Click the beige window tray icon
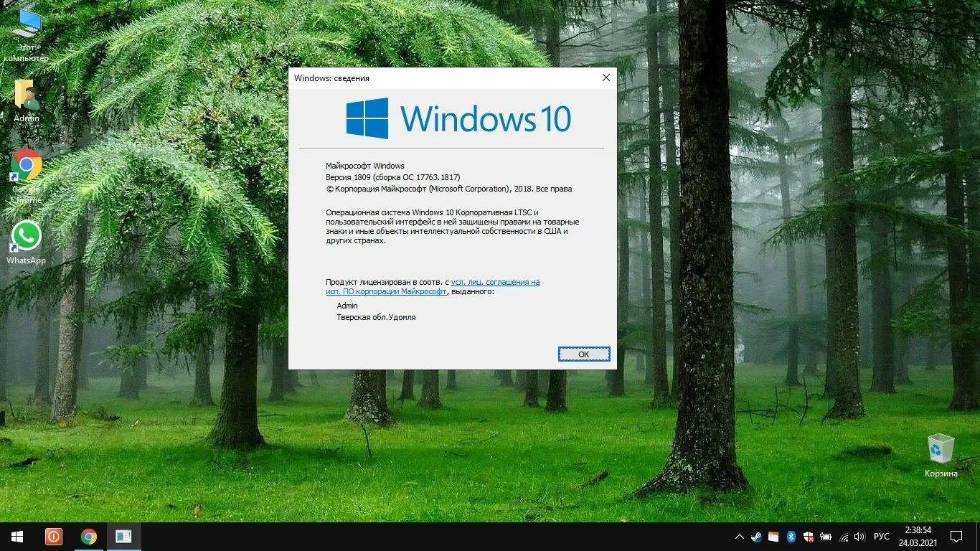The height and width of the screenshot is (551, 980). click(773, 537)
